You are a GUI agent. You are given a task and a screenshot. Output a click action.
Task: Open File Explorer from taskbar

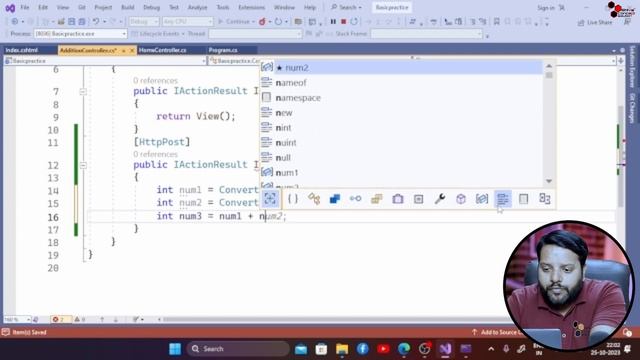point(342,349)
